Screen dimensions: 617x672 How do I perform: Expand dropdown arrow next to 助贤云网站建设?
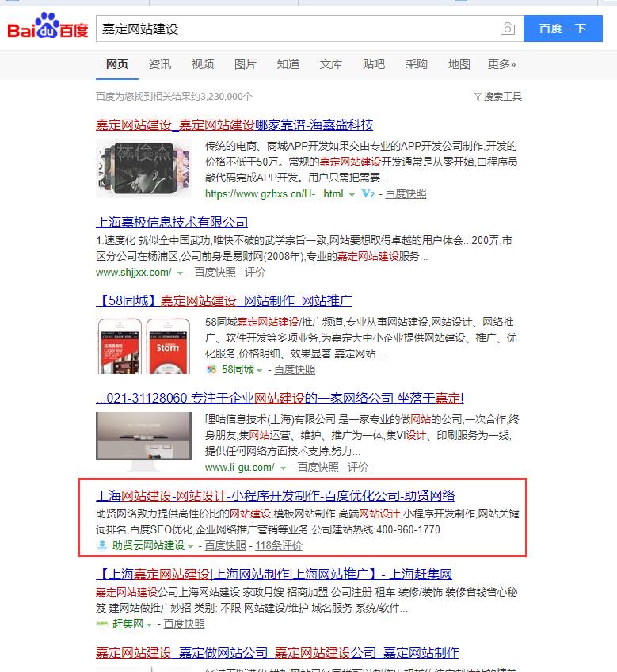[190, 547]
